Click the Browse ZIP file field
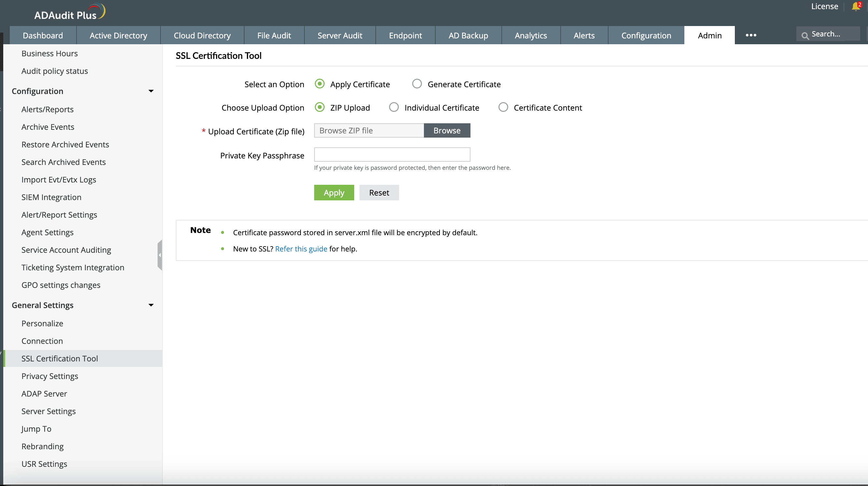 click(x=369, y=130)
